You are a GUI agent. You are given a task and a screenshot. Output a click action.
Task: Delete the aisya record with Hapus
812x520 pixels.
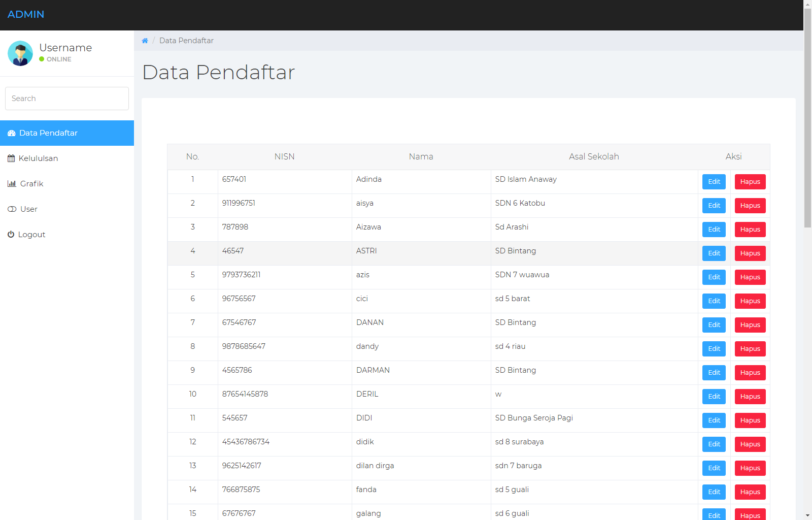[x=750, y=206]
